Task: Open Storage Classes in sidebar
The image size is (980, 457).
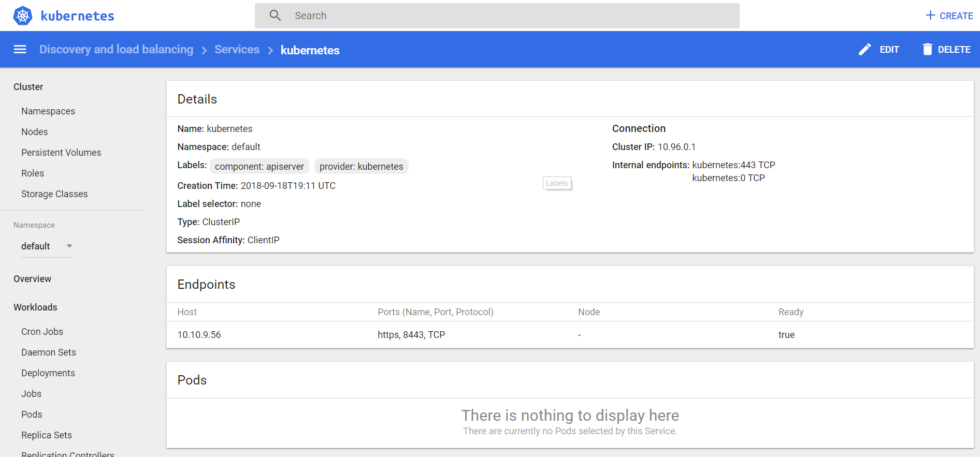Action: click(54, 194)
